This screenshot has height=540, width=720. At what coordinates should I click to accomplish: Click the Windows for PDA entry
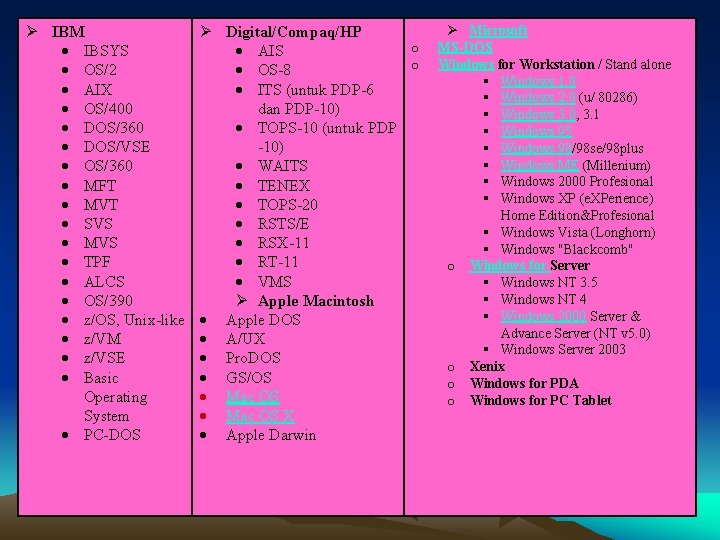pyautogui.click(x=524, y=383)
